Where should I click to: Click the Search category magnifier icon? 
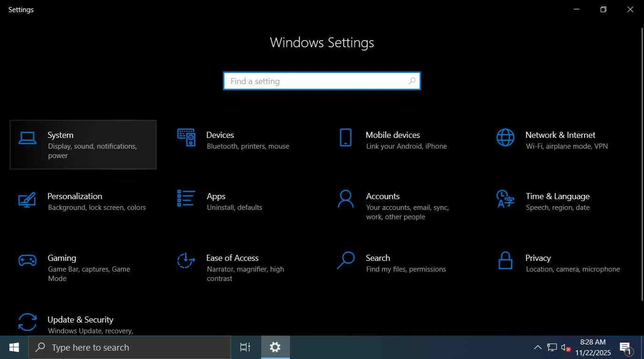(345, 260)
